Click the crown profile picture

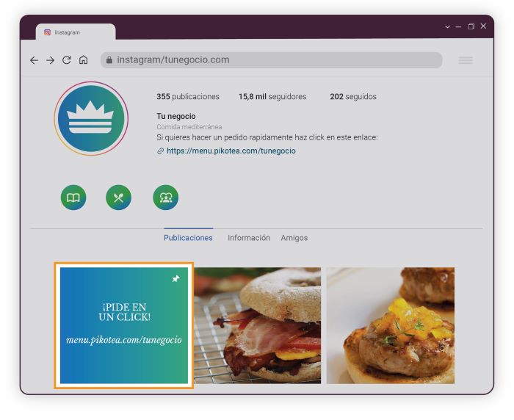click(x=91, y=118)
